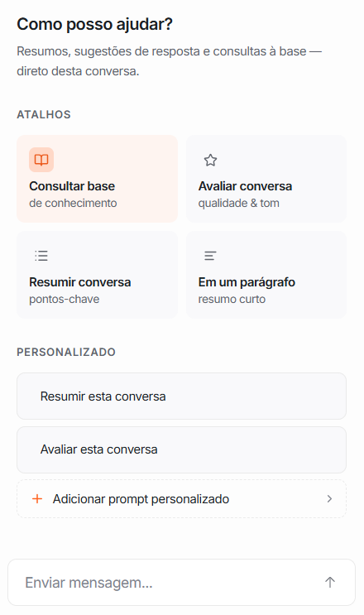
Task: Click the qualidade & tom subtitle
Action: [238, 203]
